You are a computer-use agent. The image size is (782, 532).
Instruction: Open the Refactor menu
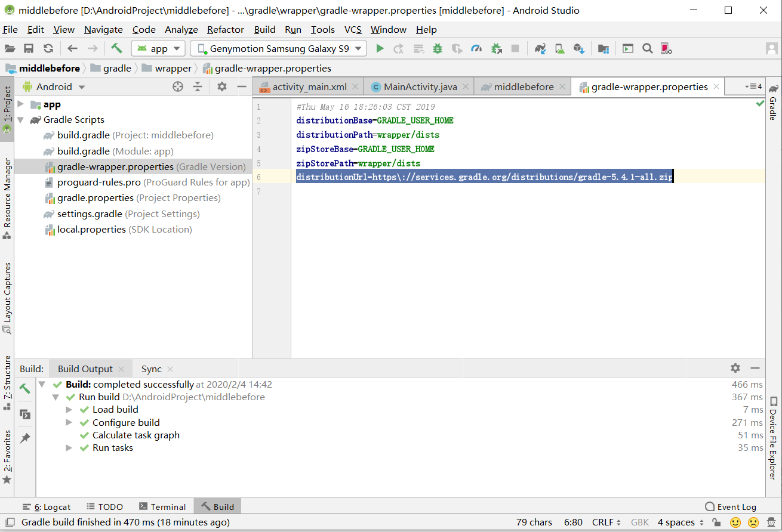[225, 29]
